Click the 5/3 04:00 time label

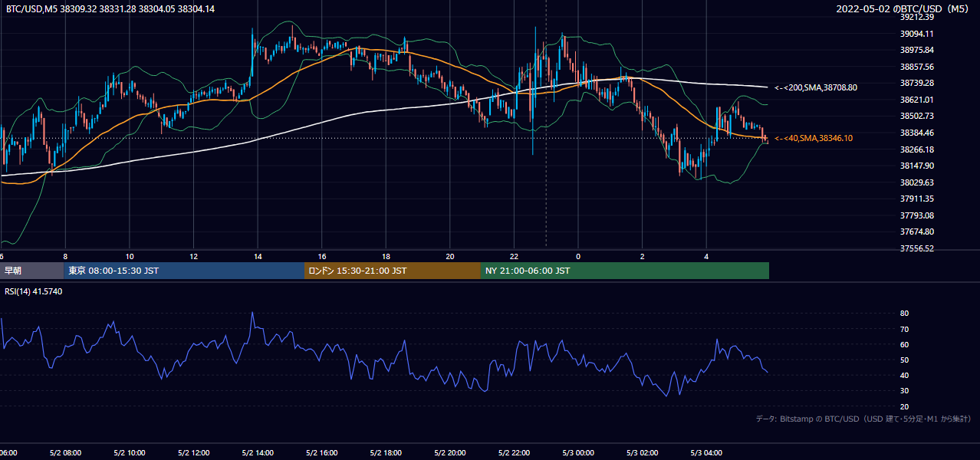707,453
